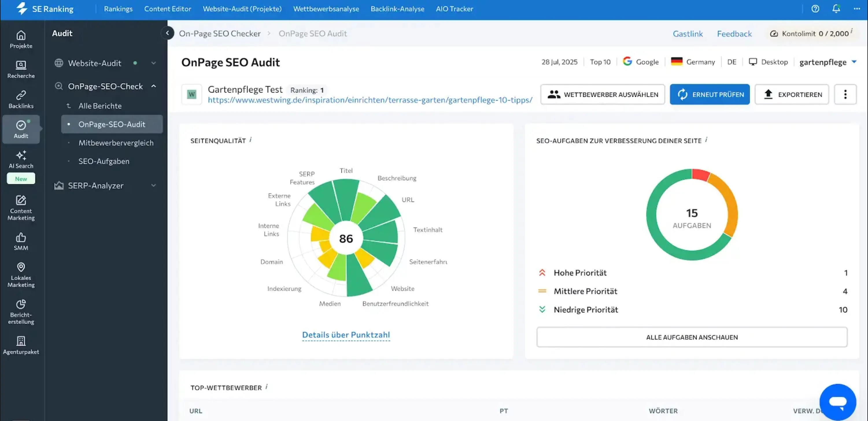868x421 pixels.
Task: Open the Rankings top menu
Action: pyautogui.click(x=118, y=9)
